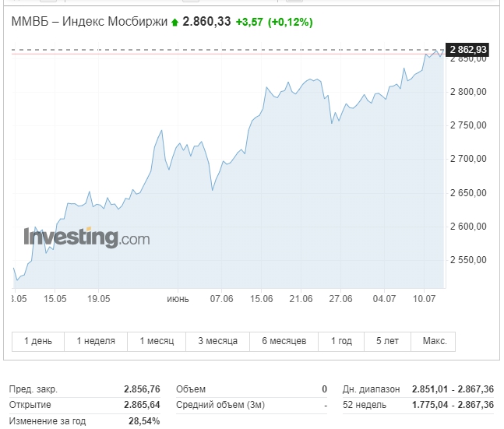
Task: Click the 07.06 date axis label
Action: coord(221,299)
